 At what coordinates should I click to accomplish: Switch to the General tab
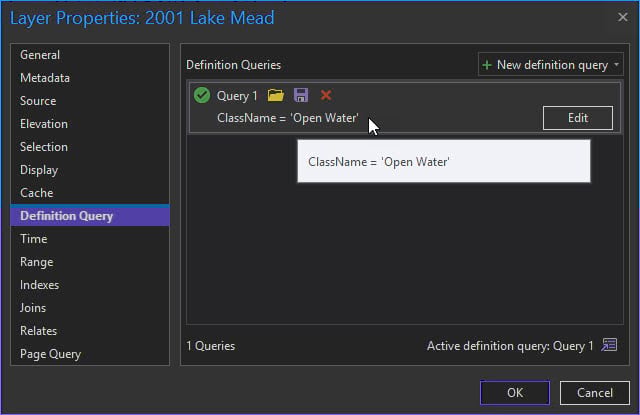(40, 55)
